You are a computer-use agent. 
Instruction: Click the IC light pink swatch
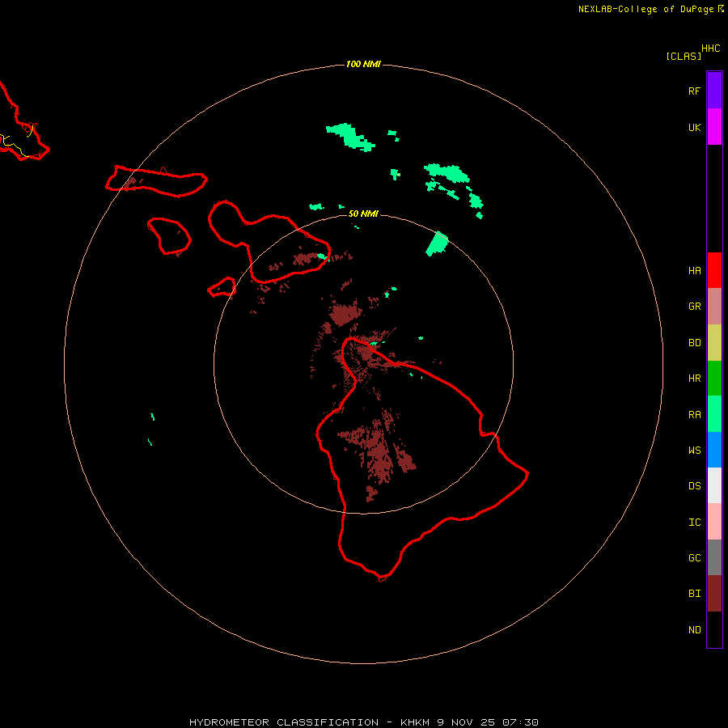tap(714, 522)
